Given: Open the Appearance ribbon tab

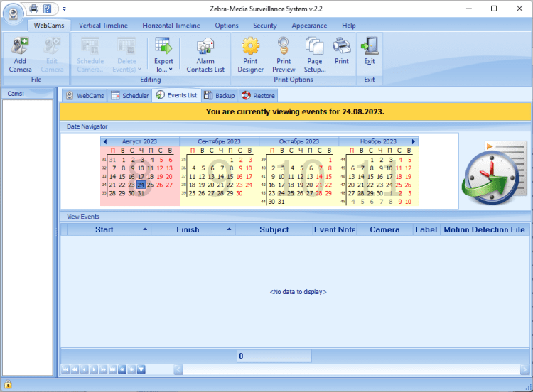Looking at the screenshot, I should click(309, 26).
